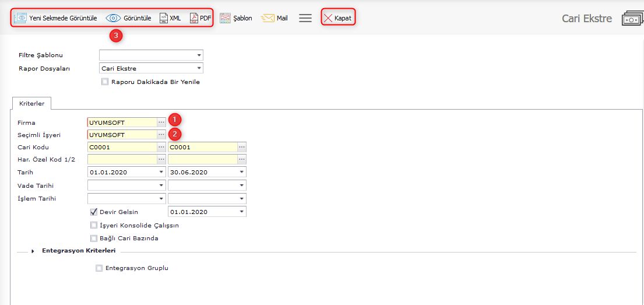Image resolution: width=644 pixels, height=305 pixels.
Task: Enable İşyeri Konsolide Çalışsın option
Action: pos(94,225)
